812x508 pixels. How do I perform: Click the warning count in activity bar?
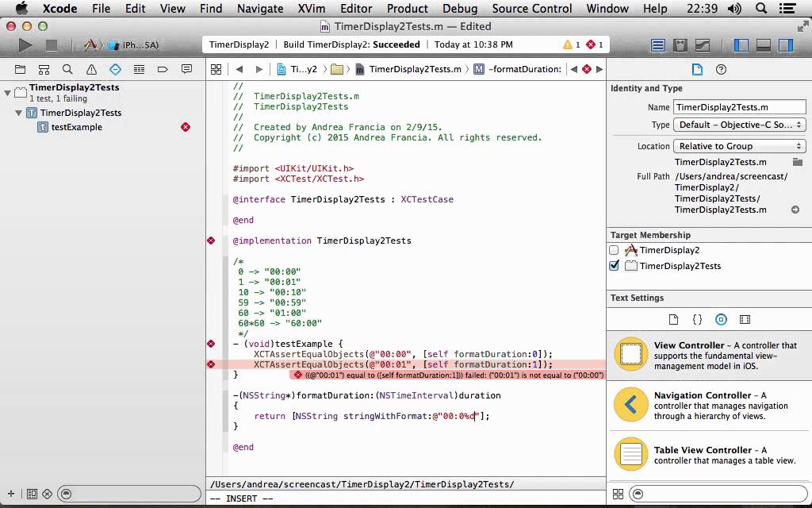[572, 44]
